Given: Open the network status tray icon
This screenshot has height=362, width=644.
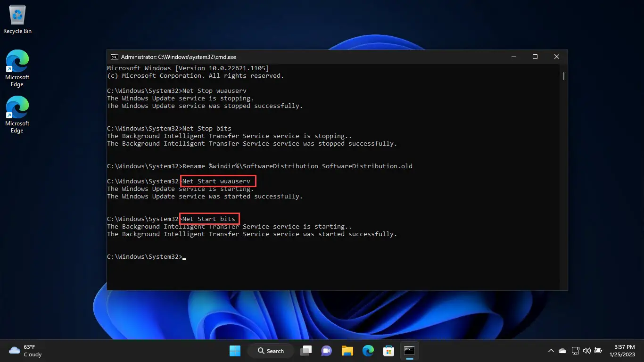Looking at the screenshot, I should pos(575,351).
